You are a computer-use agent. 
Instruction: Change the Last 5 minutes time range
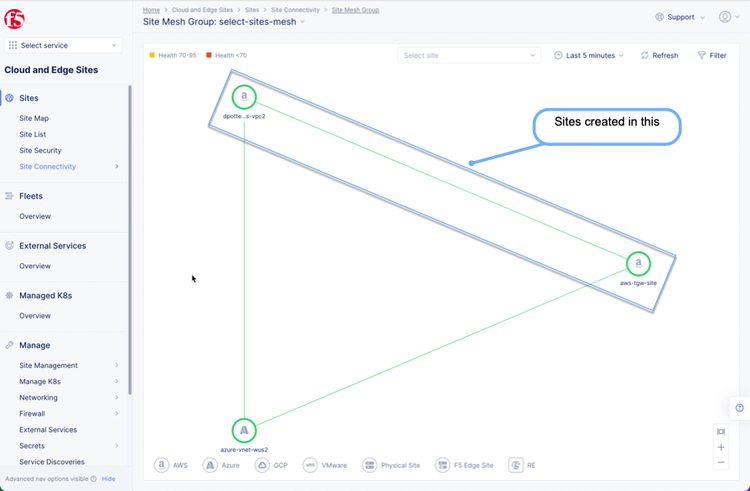click(x=589, y=56)
